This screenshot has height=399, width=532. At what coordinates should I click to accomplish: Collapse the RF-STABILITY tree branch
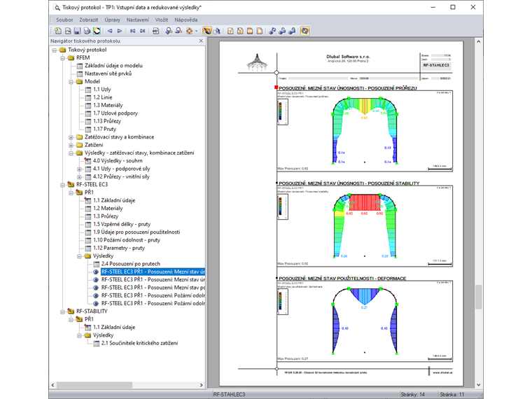coord(62,311)
